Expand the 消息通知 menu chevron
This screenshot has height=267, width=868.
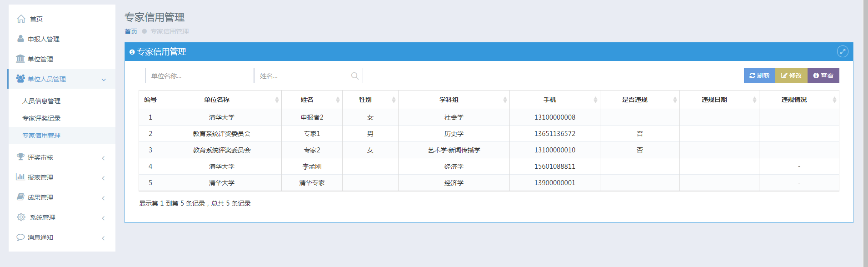(103, 238)
